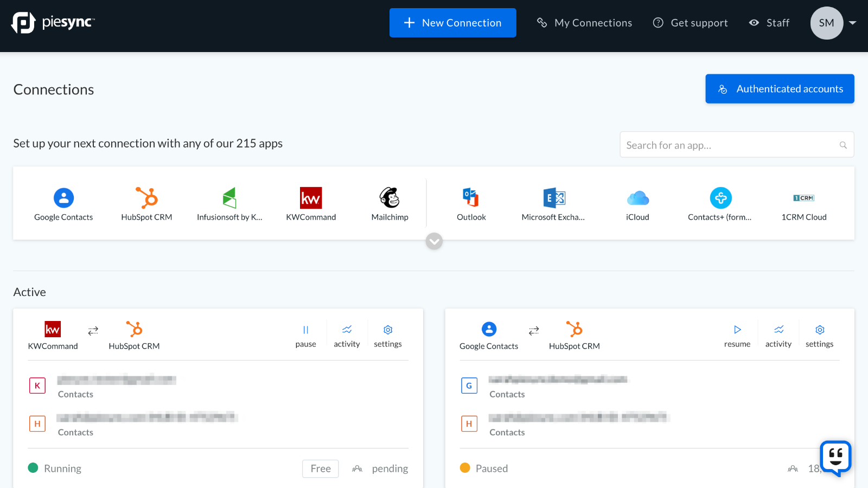
Task: Click the SM user avatar
Action: [x=826, y=23]
